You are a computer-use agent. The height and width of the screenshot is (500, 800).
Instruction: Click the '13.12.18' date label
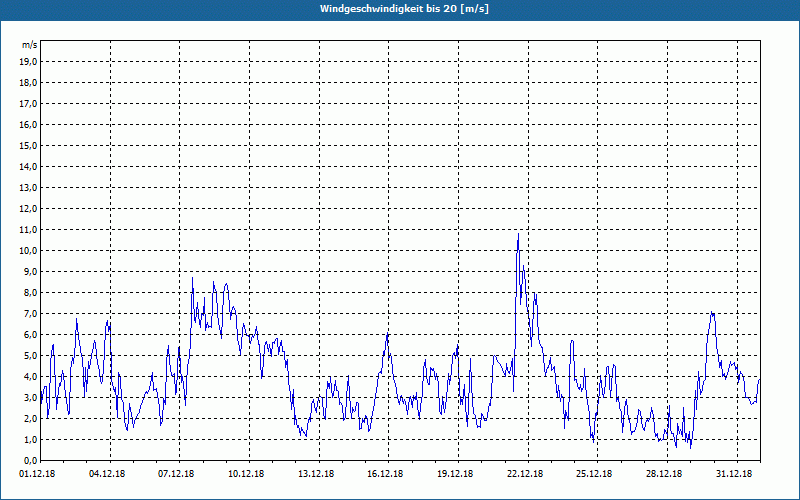316,474
